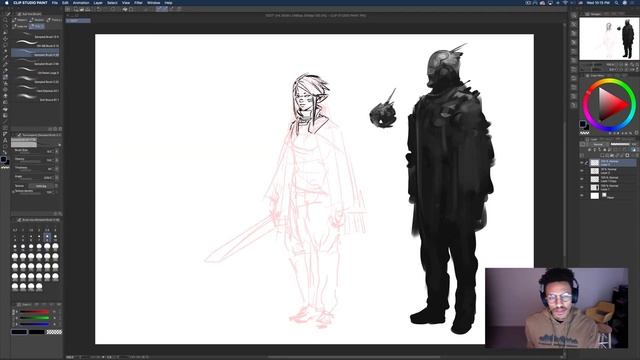Select the Auto select wand tool
640x360 pixels.
click(5, 51)
